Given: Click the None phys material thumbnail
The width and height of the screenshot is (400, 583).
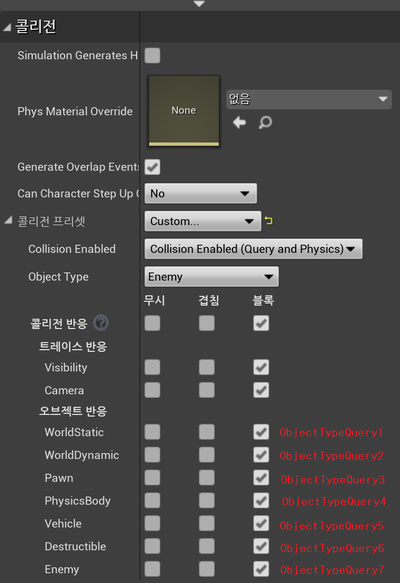Looking at the screenshot, I should (x=184, y=111).
